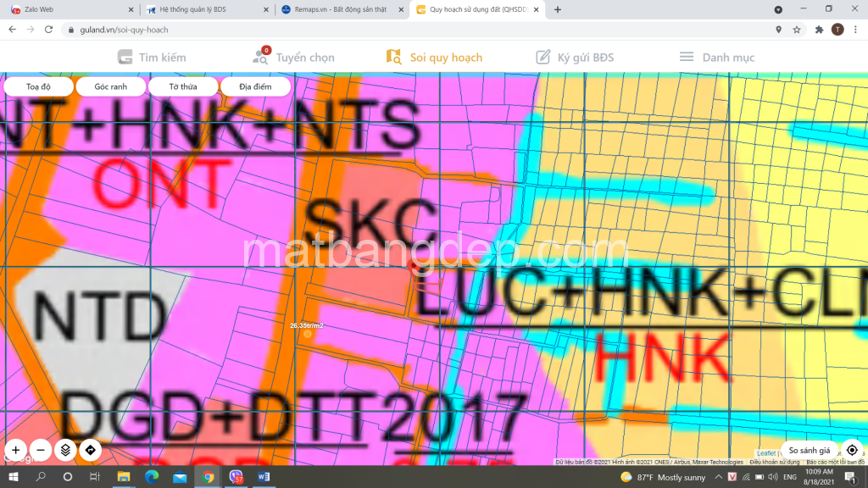This screenshot has width=868, height=488.
Task: Open the Chrome profile avatar
Action: 837,30
